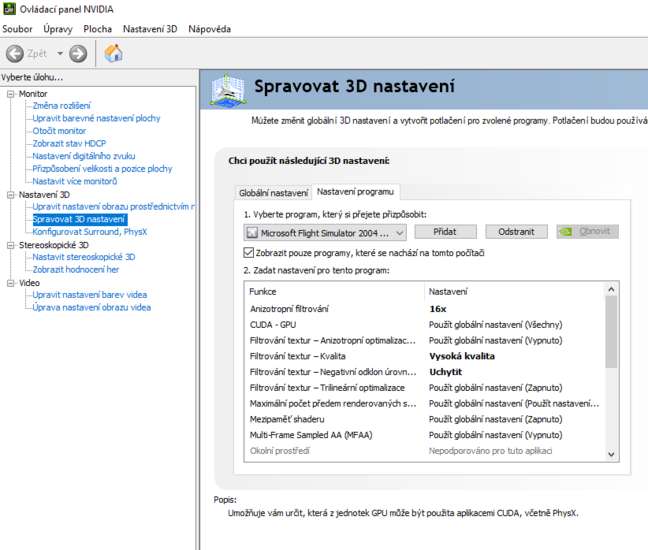This screenshot has height=550, width=648.
Task: Select the CUDA - GPU row
Action: tap(426, 325)
